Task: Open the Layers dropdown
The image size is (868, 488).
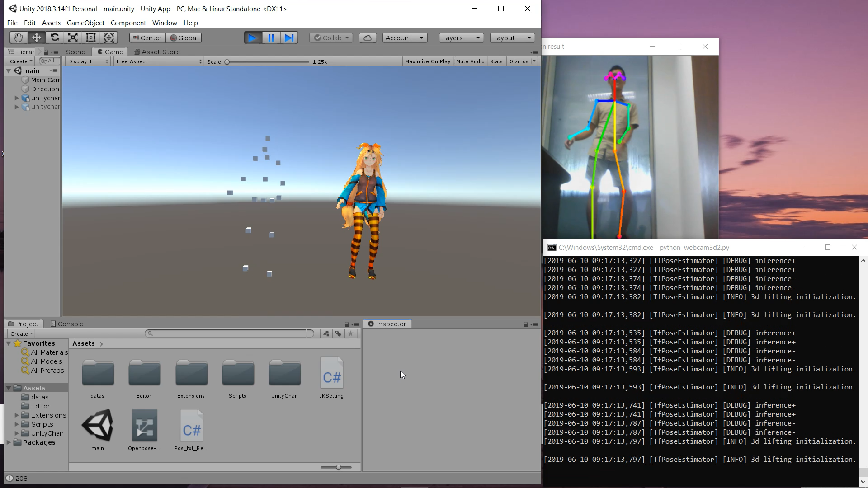Action: pyautogui.click(x=461, y=38)
